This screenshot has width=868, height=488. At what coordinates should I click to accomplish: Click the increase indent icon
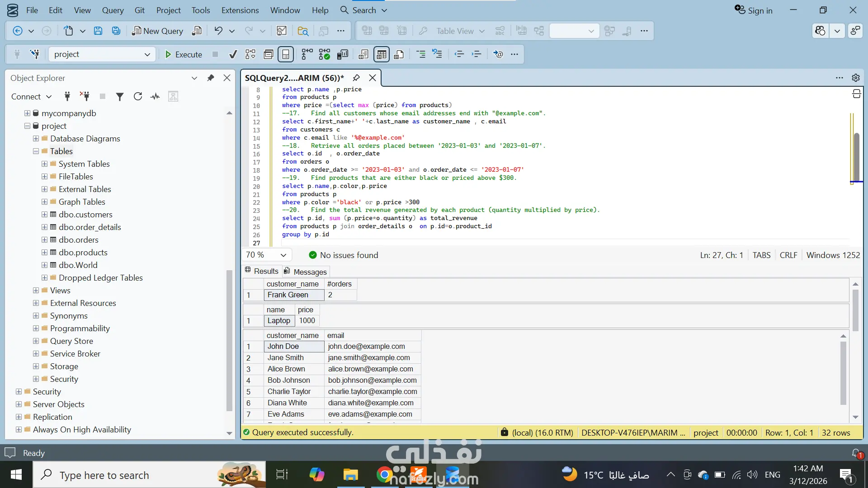tap(476, 55)
